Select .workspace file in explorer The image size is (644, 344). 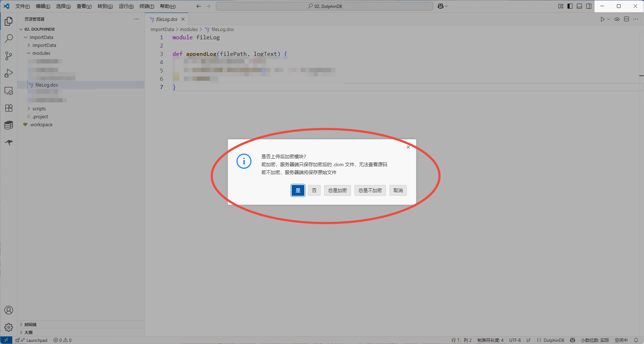pyautogui.click(x=41, y=124)
